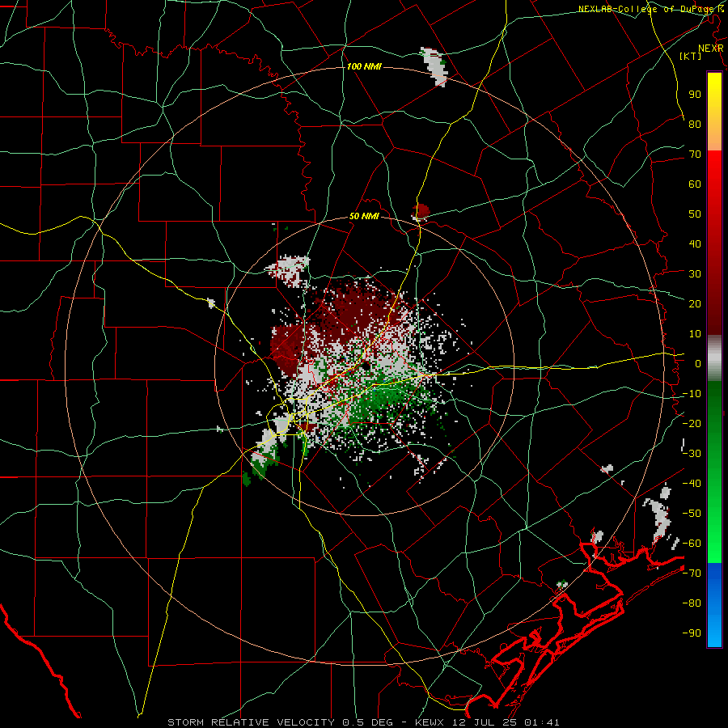728x728 pixels.
Task: Click the blue bottom segment of color bar
Action: point(714,605)
